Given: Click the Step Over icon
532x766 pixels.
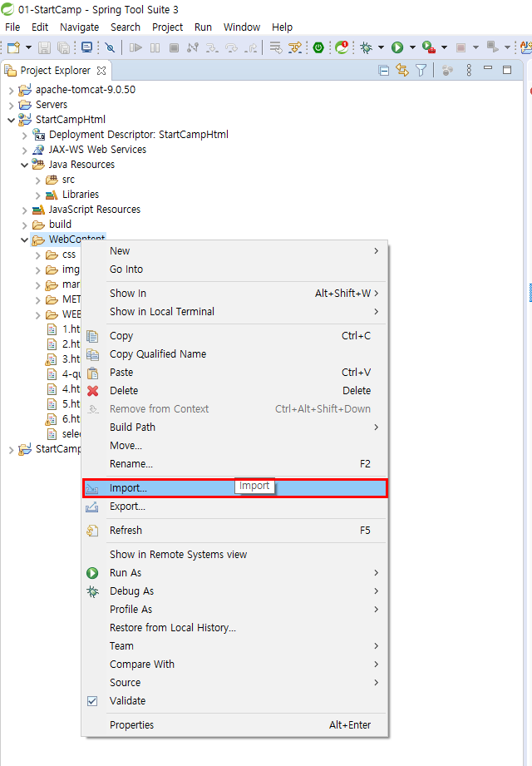Looking at the screenshot, I should point(231,47).
